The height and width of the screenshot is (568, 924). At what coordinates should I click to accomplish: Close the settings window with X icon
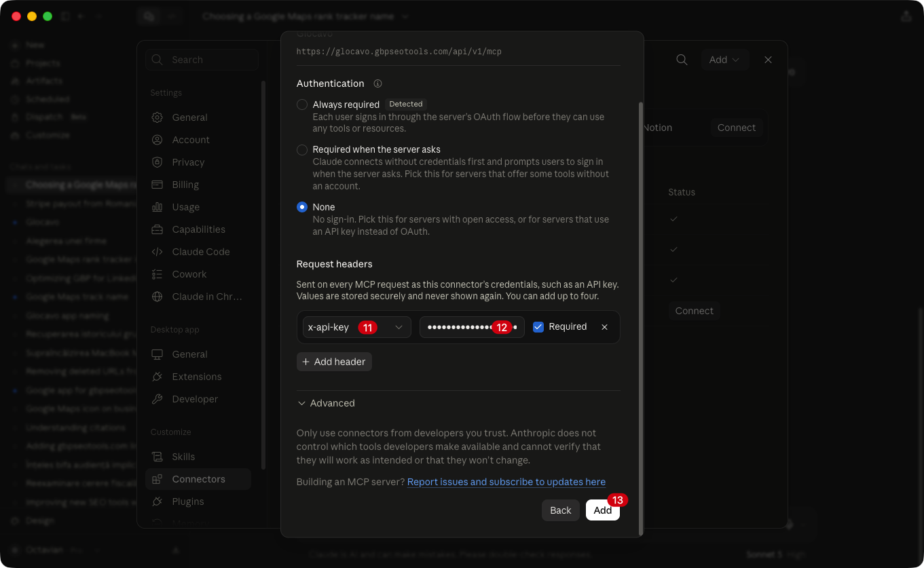point(768,60)
